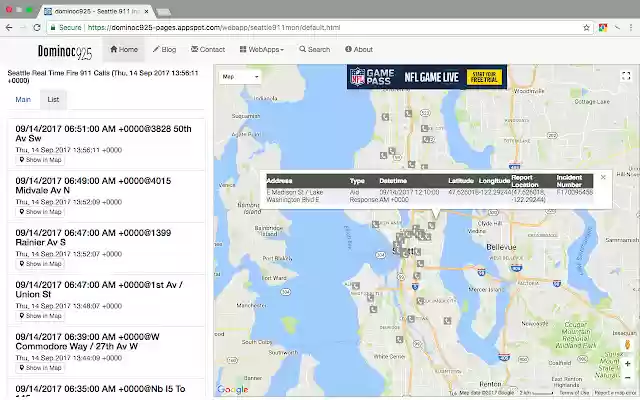Screen dimensions: 640x400
Task: Select the 06:51:00 AM 3828 50th Av Sw entry
Action: pyautogui.click(x=106, y=144)
